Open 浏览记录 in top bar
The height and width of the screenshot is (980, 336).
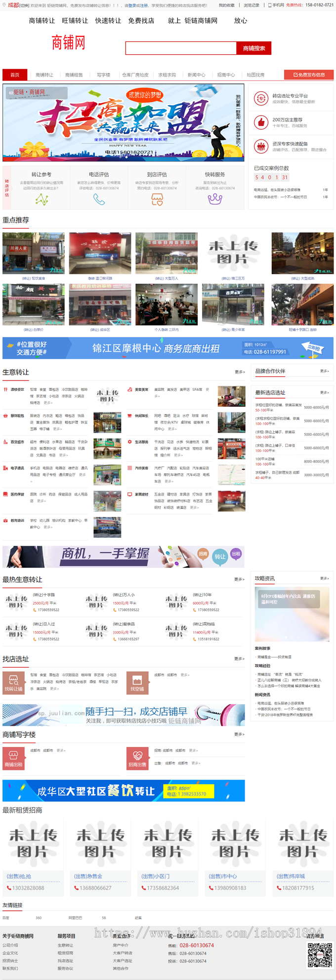[x=252, y=5]
